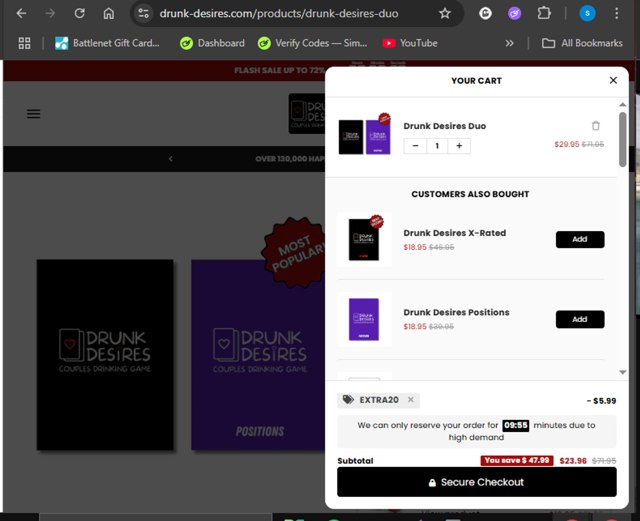Open the profile avatar 'S'

tap(587, 13)
